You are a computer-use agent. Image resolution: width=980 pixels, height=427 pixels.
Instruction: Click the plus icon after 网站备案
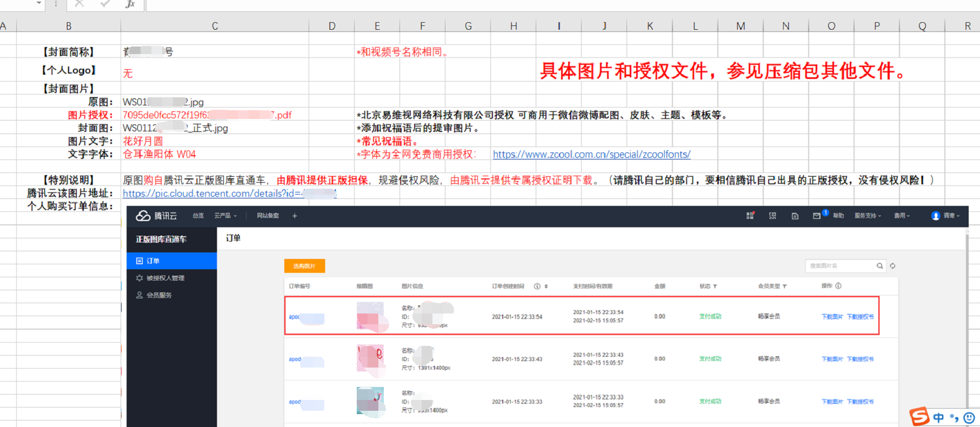(x=295, y=216)
